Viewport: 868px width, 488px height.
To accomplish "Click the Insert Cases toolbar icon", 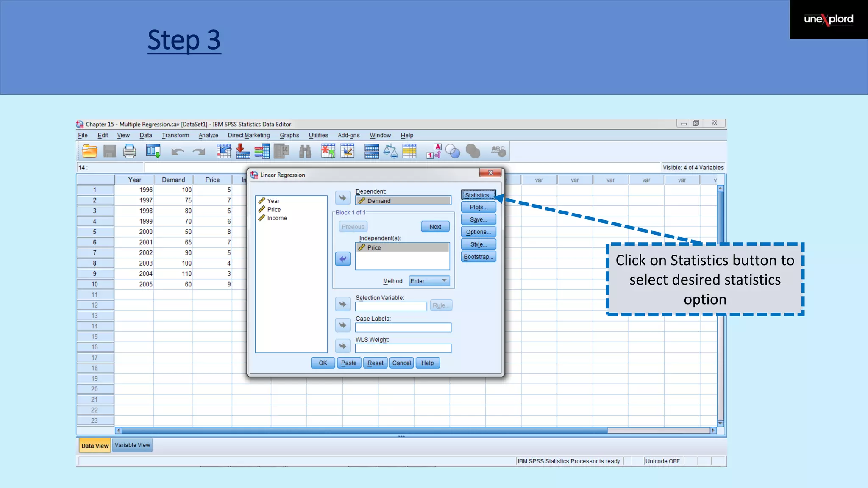I will click(x=328, y=151).
